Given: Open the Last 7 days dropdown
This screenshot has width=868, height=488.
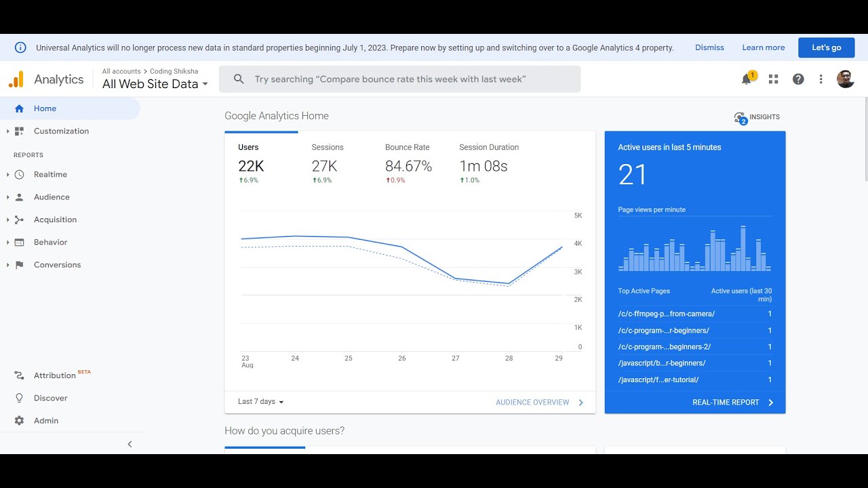Looking at the screenshot, I should click(x=260, y=402).
